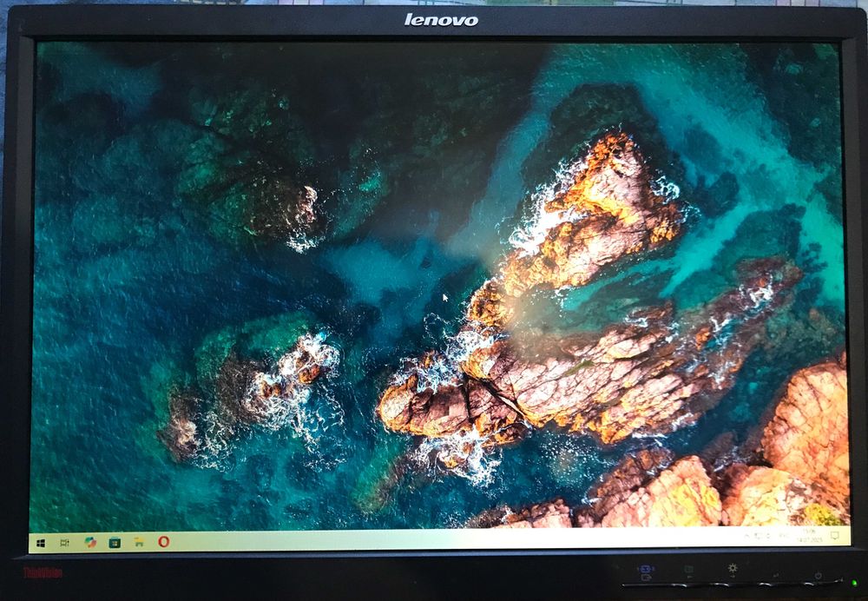
Task: Open the taskbar clock and date
Action: pos(809,536)
